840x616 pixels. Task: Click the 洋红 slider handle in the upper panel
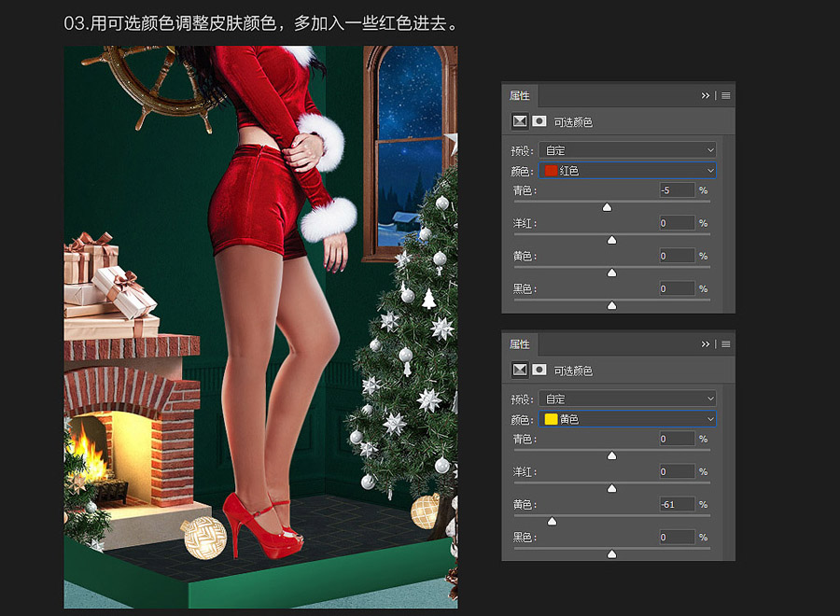click(x=612, y=241)
